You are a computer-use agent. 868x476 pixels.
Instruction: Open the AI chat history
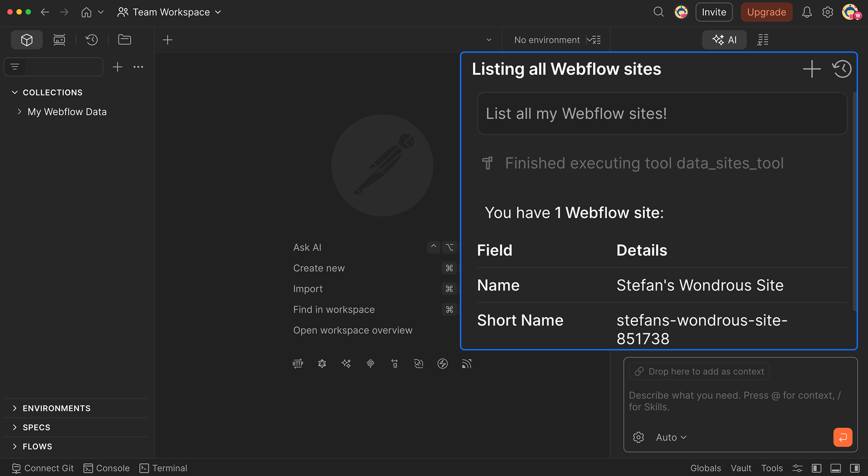pyautogui.click(x=842, y=69)
